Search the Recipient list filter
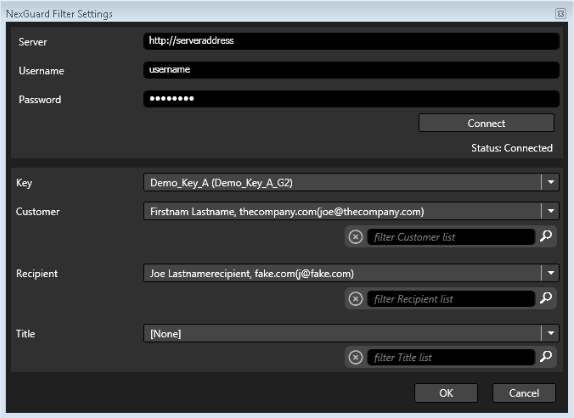 546,298
